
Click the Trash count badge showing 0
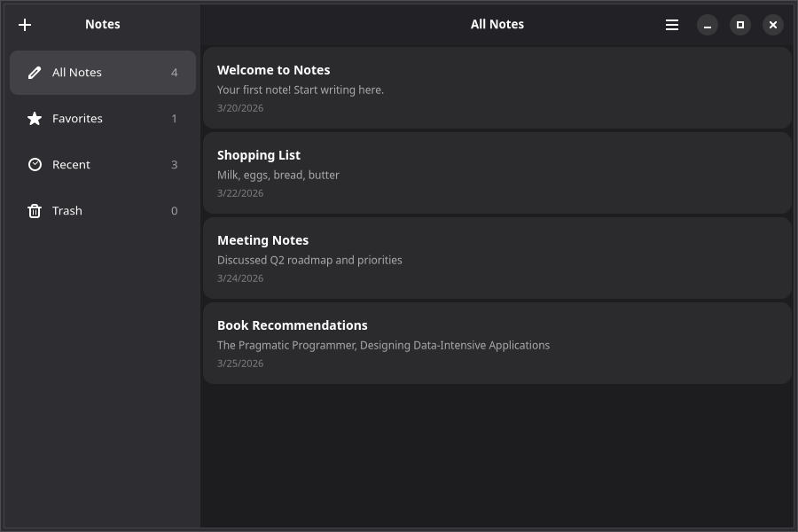pos(174,211)
